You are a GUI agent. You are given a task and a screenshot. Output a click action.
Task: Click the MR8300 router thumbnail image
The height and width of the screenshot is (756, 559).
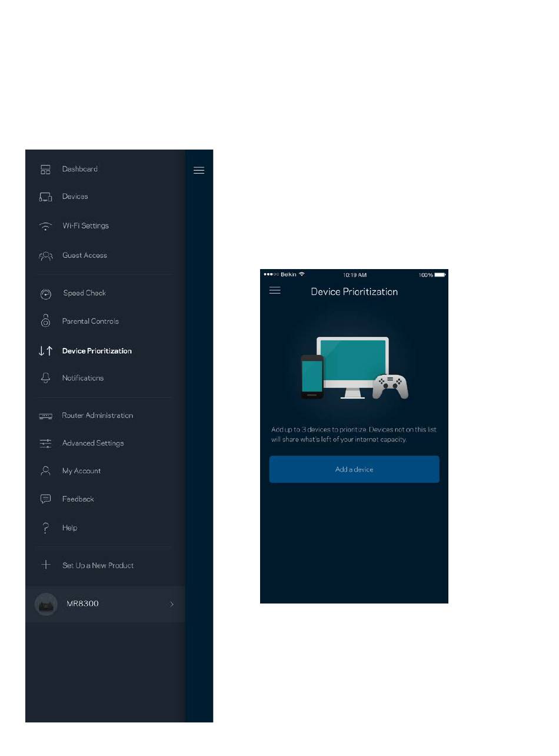coord(46,604)
